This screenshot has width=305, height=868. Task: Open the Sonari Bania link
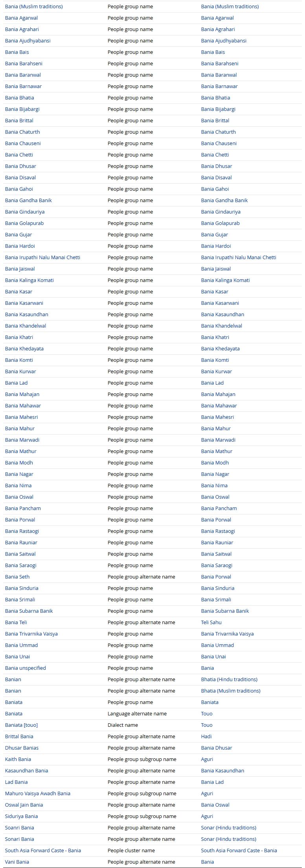20,839
